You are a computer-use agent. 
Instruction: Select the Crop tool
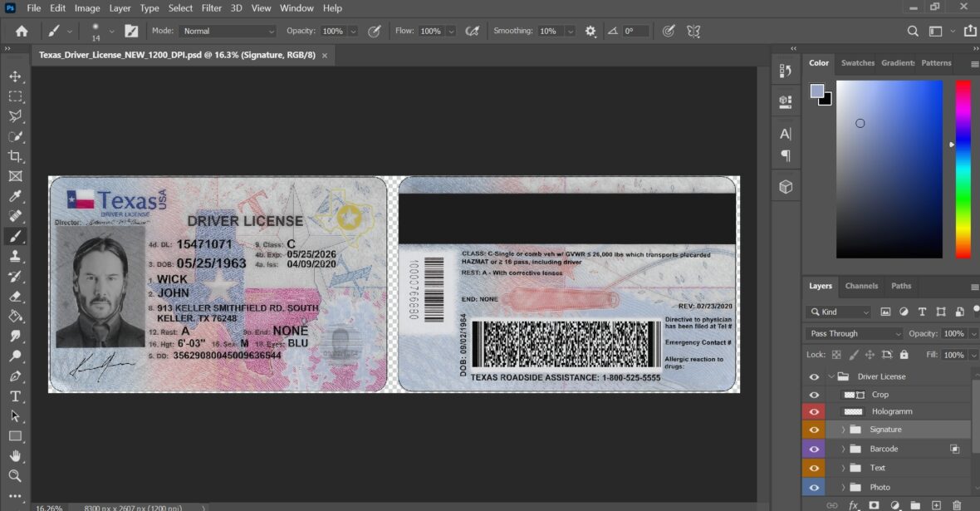tap(17, 156)
